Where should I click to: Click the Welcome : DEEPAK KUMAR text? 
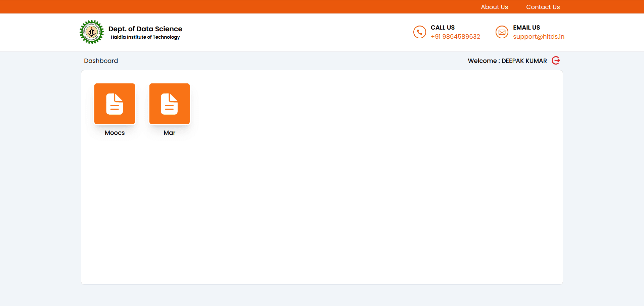(507, 61)
